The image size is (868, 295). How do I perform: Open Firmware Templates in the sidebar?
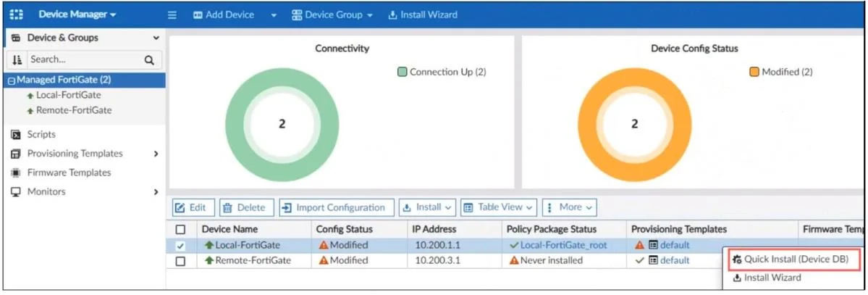69,173
